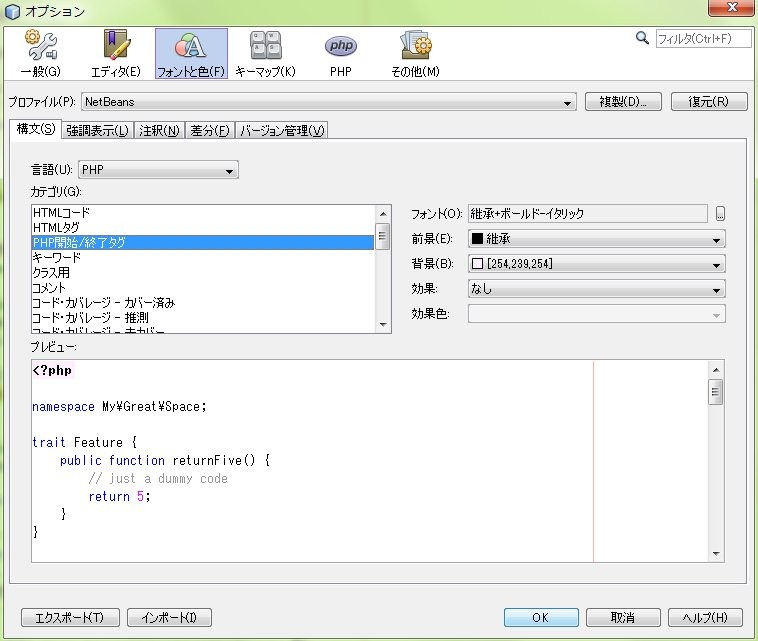The width and height of the screenshot is (758, 641).
Task: Select コード・カバレージ - 推測 category
Action: (203, 318)
